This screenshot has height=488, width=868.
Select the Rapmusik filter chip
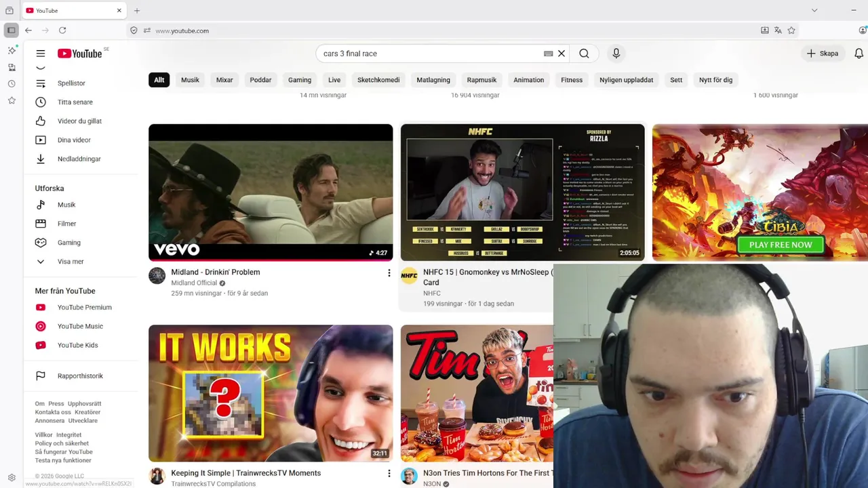tap(481, 80)
